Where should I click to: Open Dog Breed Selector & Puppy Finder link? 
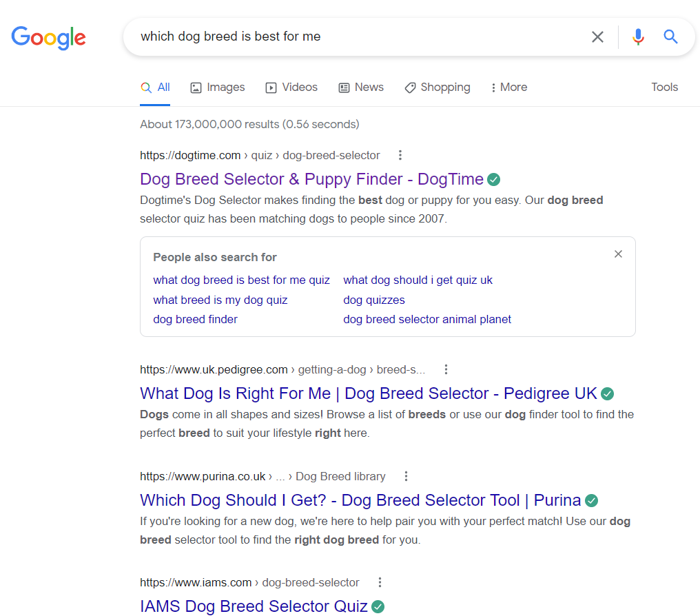click(311, 179)
